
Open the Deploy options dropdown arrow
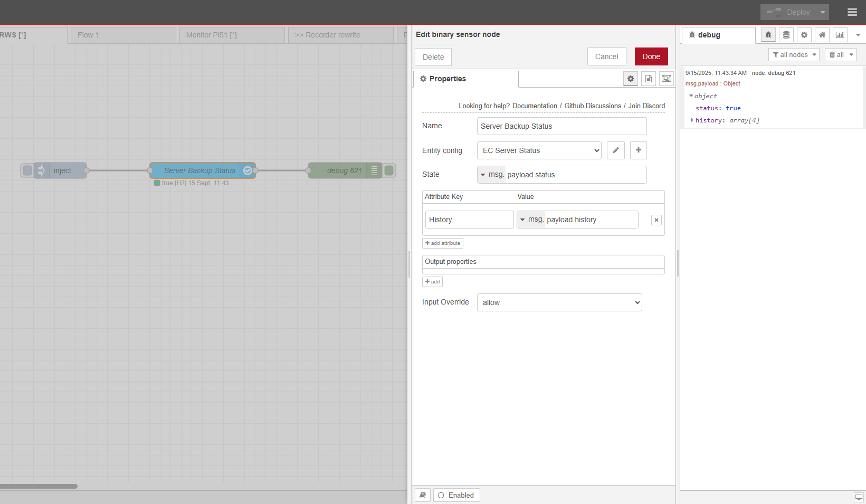point(822,12)
